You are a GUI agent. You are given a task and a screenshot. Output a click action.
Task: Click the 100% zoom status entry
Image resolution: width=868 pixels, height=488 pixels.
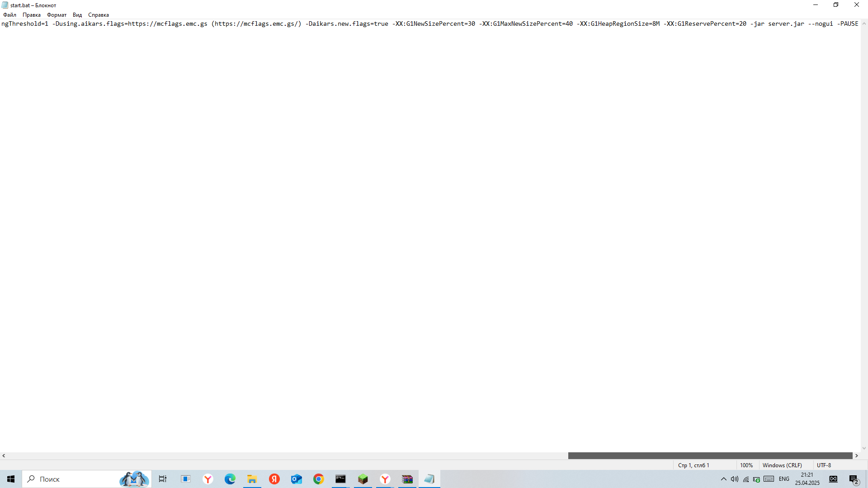(746, 465)
